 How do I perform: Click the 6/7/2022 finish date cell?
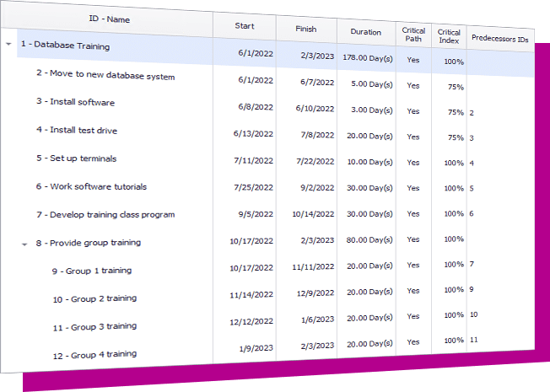pyautogui.click(x=317, y=82)
